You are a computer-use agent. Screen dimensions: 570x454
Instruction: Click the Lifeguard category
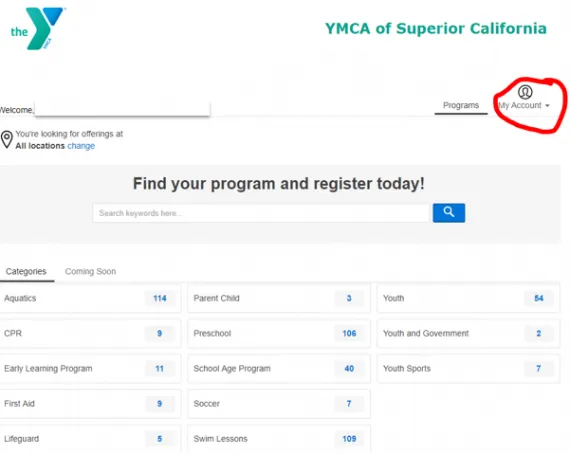[90, 439]
